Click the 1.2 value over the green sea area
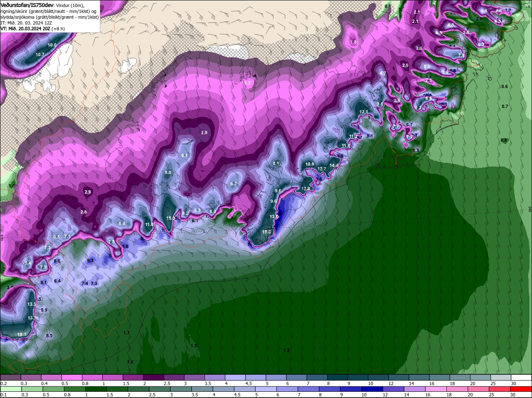Image resolution: width=532 pixels, height=398 pixels. pyautogui.click(x=286, y=350)
